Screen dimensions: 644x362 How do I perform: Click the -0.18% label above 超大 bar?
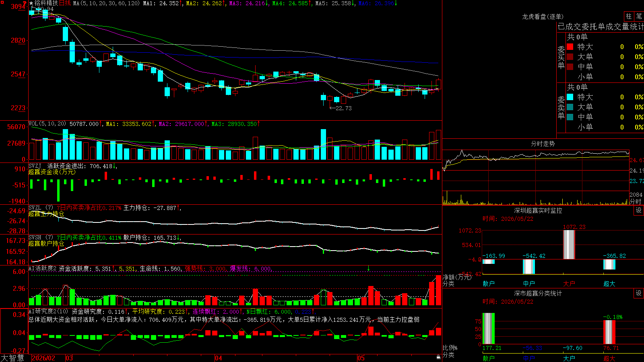613,317
